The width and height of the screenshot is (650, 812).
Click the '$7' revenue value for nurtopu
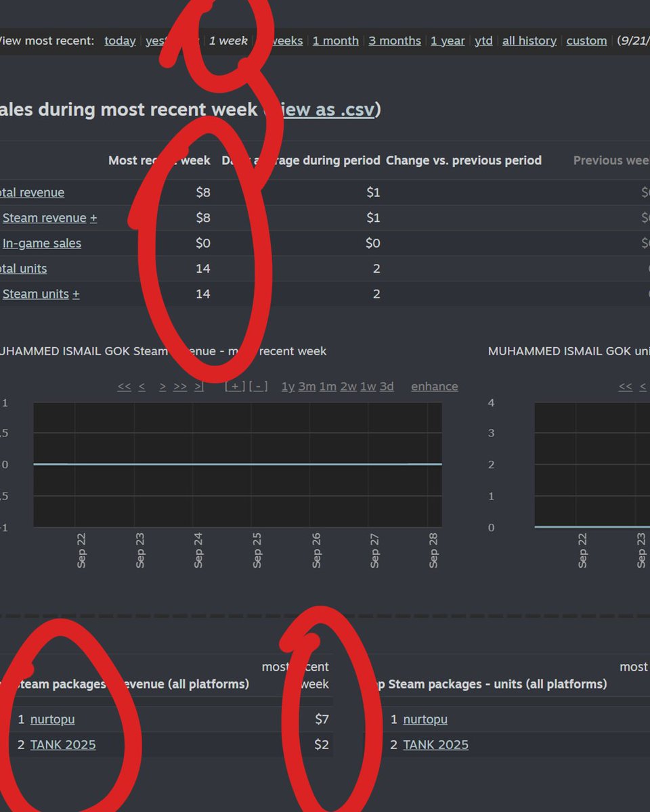point(322,719)
